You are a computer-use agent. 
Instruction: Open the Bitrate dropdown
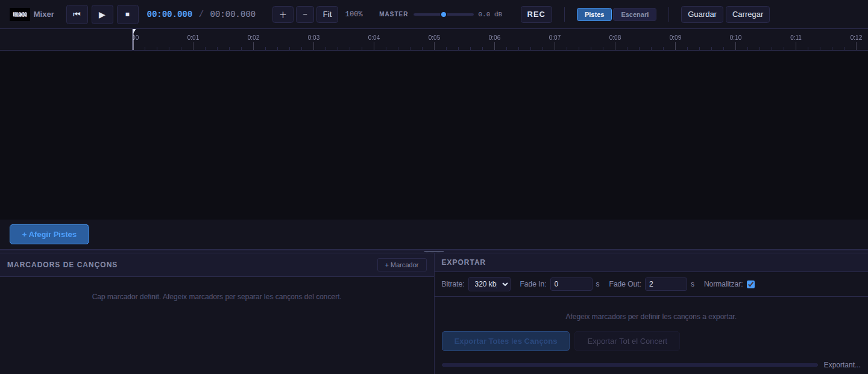click(x=489, y=284)
